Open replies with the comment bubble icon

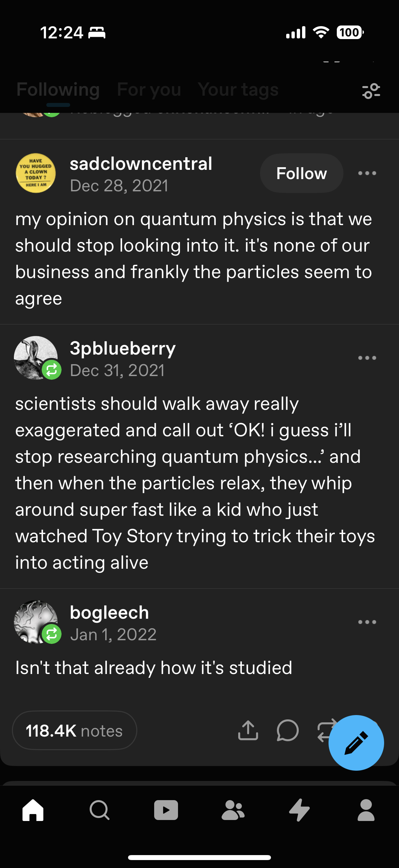288,731
